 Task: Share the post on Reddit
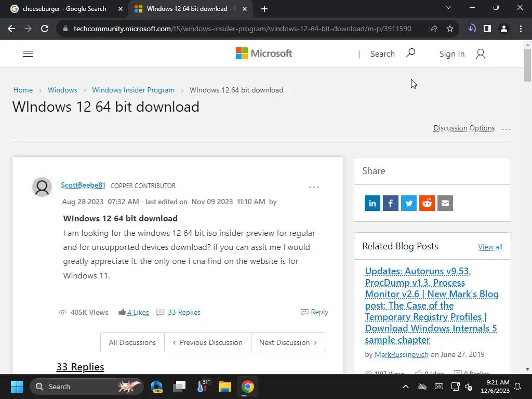pyautogui.click(x=427, y=203)
